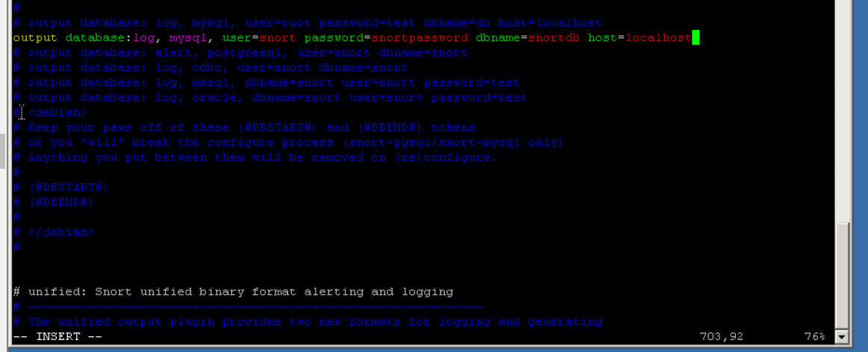Click 'postgresql' in commented alert line
868x352 pixels.
coord(244,53)
